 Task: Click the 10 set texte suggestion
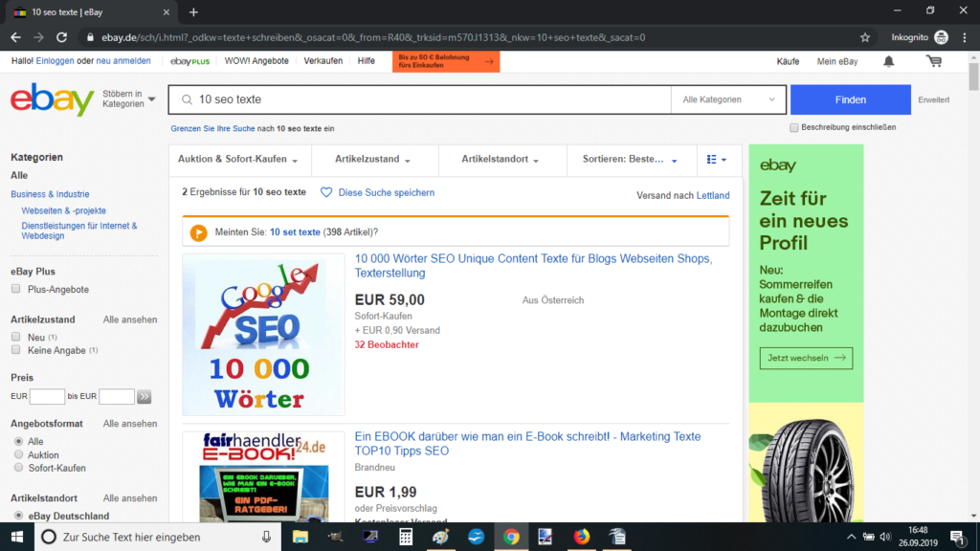pos(295,231)
